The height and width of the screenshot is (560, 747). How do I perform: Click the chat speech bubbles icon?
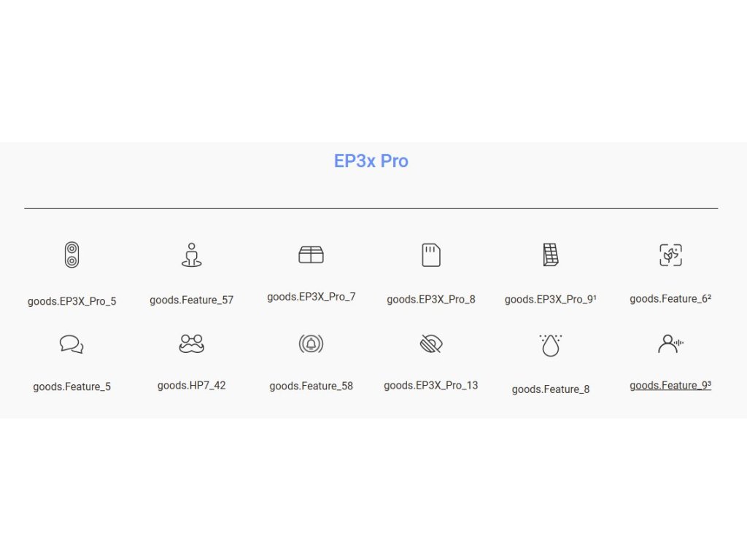71,344
